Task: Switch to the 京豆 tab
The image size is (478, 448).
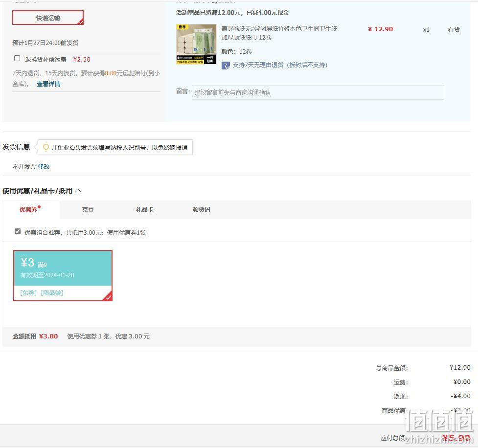Action: [x=88, y=210]
